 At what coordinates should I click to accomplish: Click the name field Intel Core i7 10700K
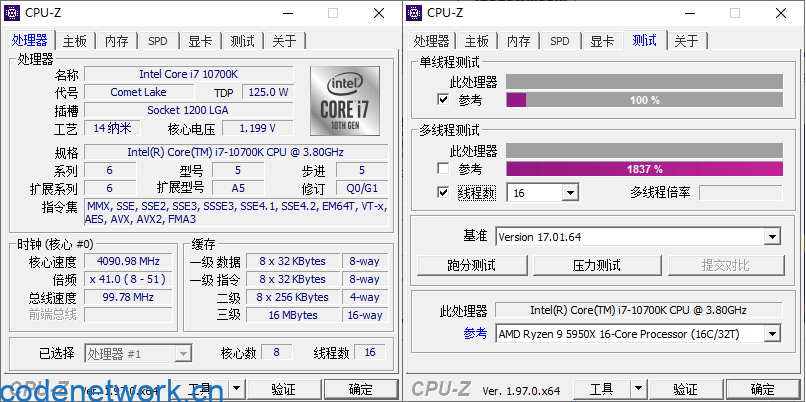click(x=189, y=74)
